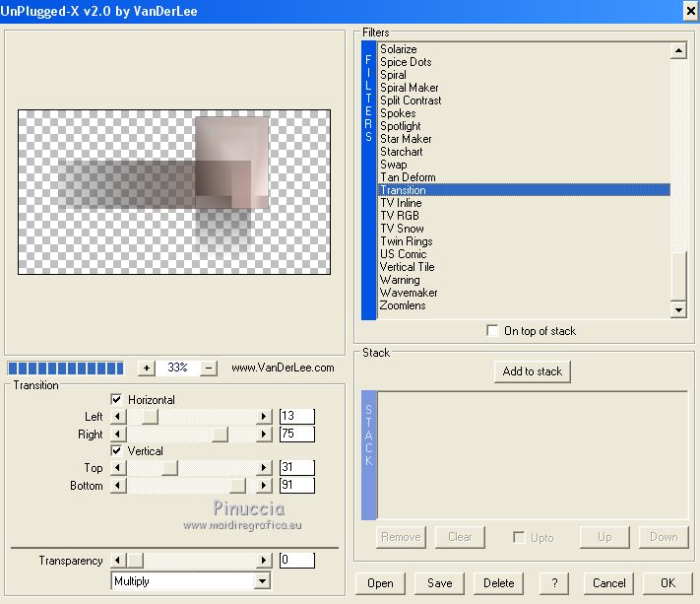Viewport: 700px width, 604px height.
Task: Click the Open button
Action: click(380, 583)
